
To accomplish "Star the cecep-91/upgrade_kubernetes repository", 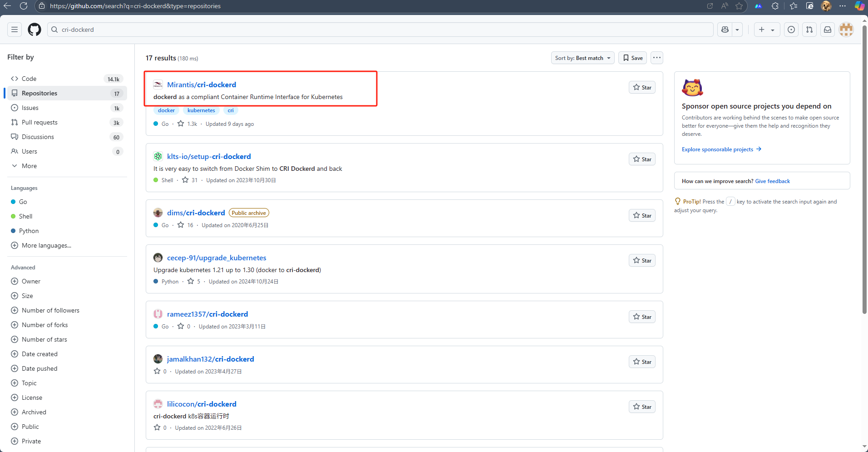I will 642,260.
